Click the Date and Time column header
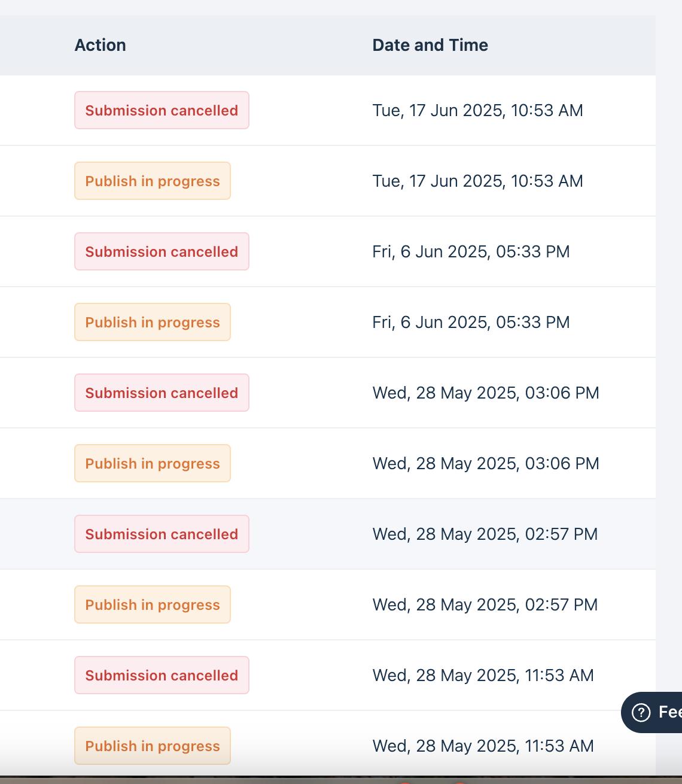 click(x=430, y=45)
